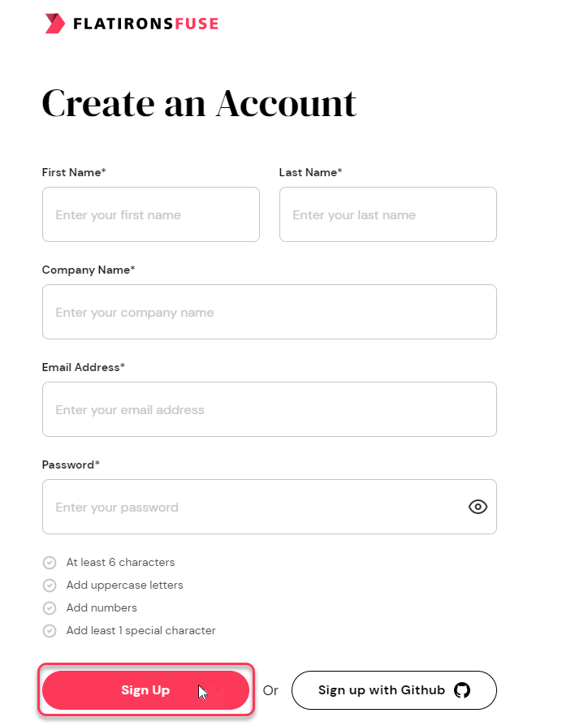This screenshot has height=726, width=588.
Task: Choose Sign up with Github
Action: click(393, 690)
